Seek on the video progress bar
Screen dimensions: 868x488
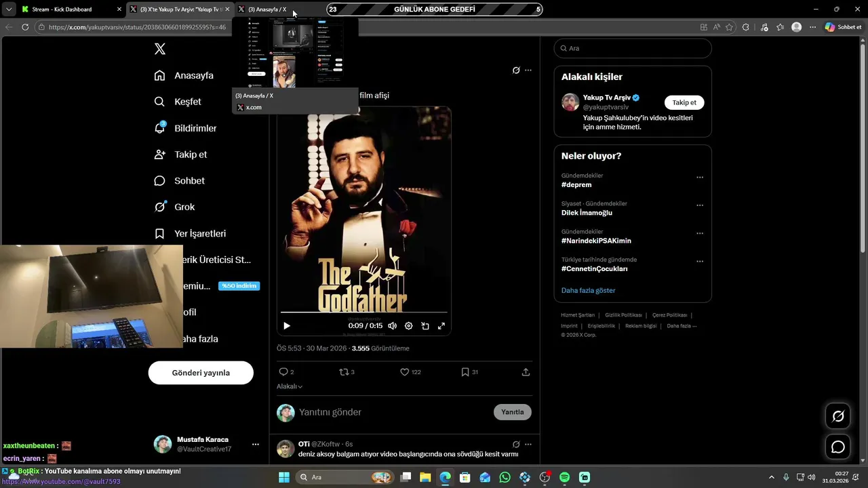tap(364, 312)
